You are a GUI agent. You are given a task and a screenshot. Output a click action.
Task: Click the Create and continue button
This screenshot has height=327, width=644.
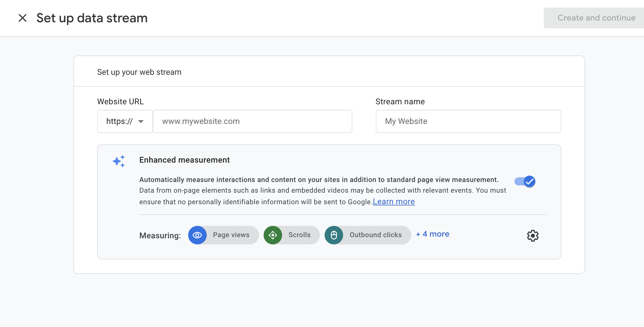[x=594, y=18]
